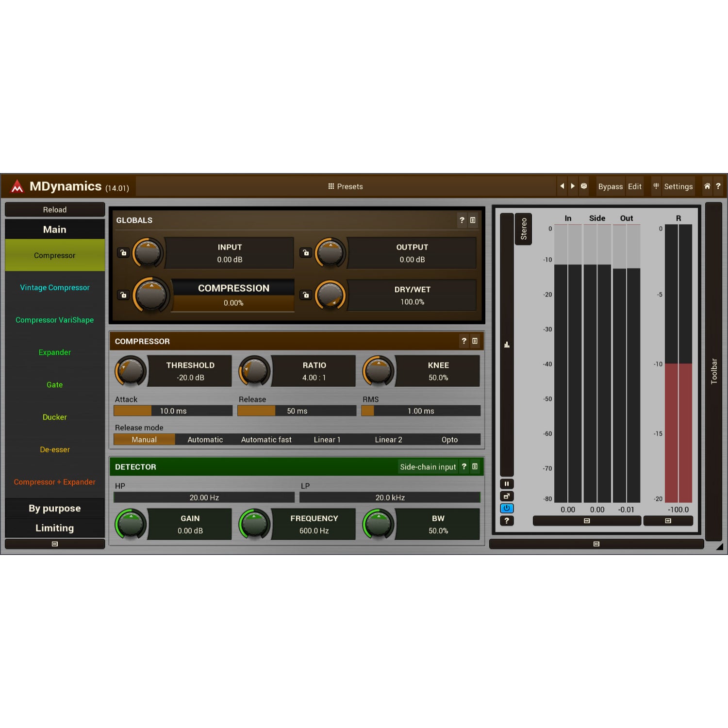Open the Stereo channel mode selector
The height and width of the screenshot is (728, 728).
point(523,229)
